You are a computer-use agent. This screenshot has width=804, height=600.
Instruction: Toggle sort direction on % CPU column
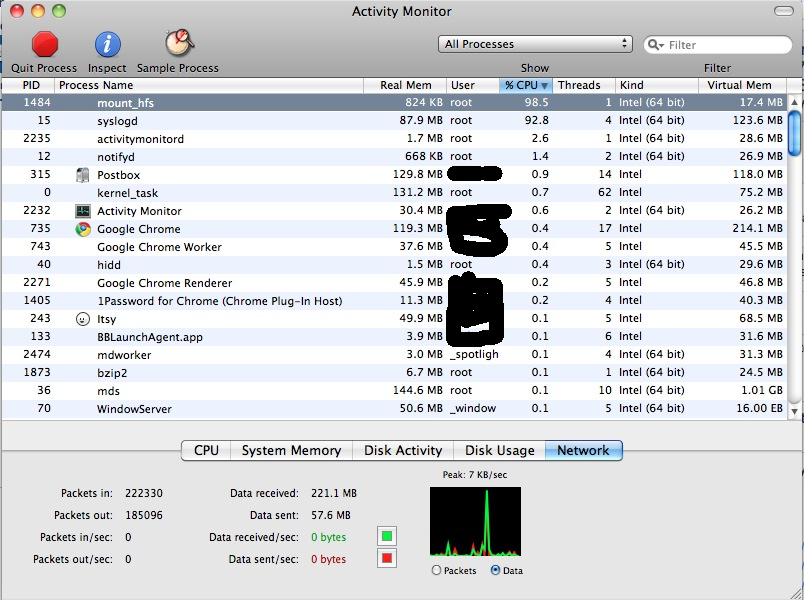point(526,85)
